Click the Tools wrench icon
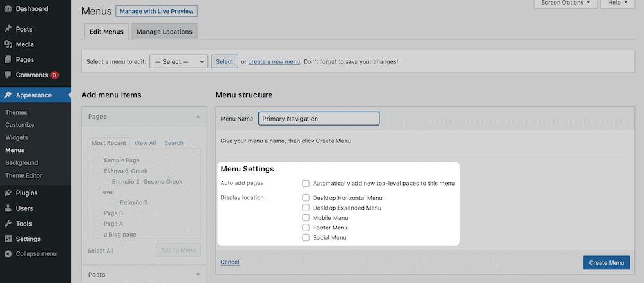 click(x=8, y=224)
